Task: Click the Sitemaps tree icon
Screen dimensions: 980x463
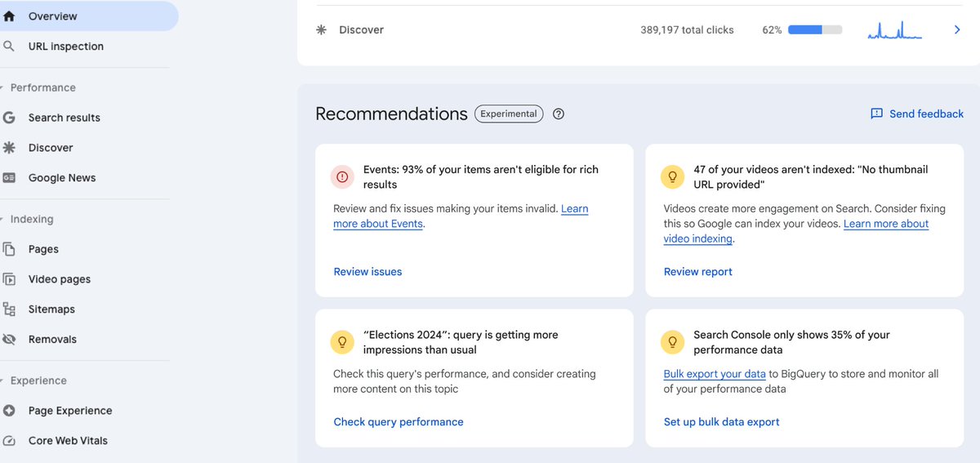Action: (x=9, y=309)
